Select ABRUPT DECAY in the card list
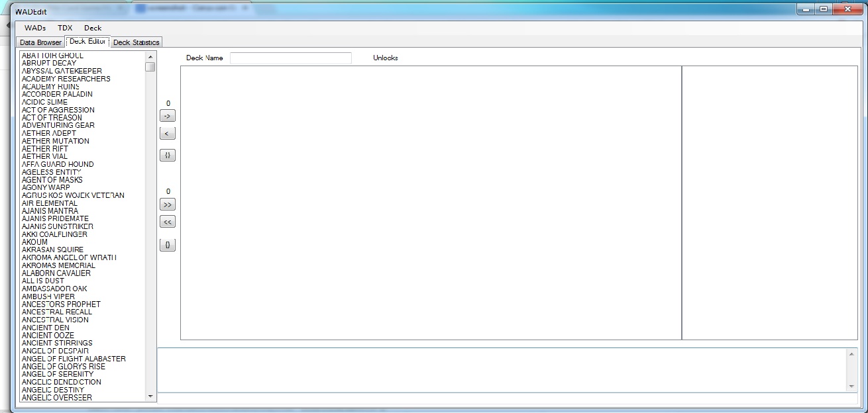This screenshot has height=413, width=868. click(x=49, y=63)
